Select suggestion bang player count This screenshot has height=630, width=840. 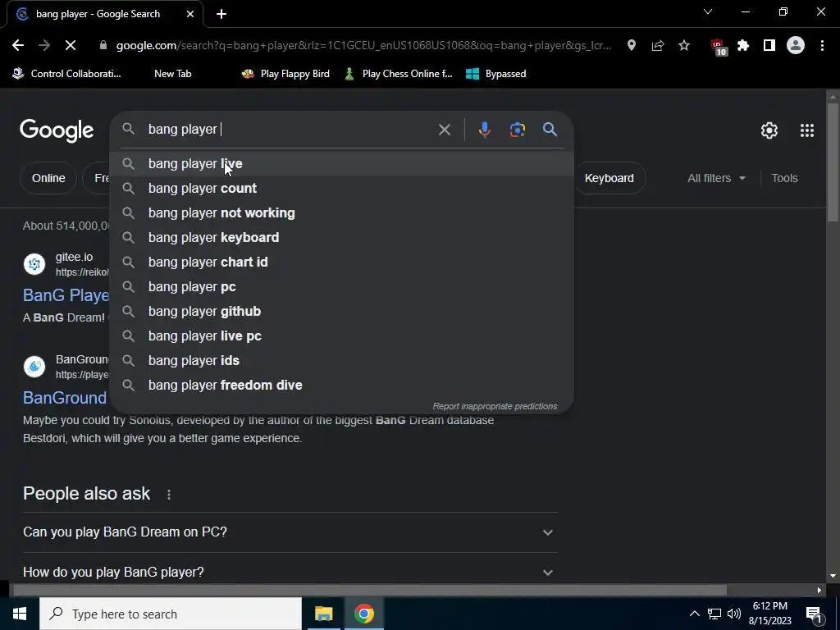coord(342,189)
